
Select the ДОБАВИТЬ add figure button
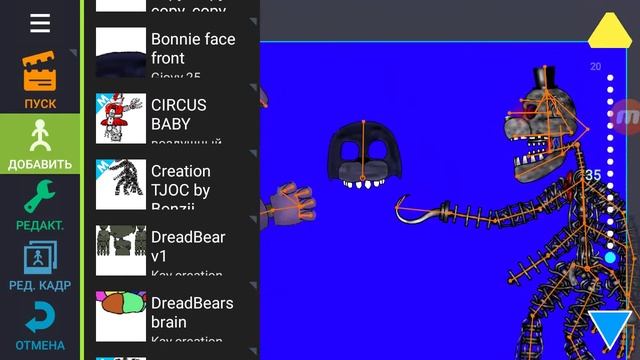coord(40,144)
